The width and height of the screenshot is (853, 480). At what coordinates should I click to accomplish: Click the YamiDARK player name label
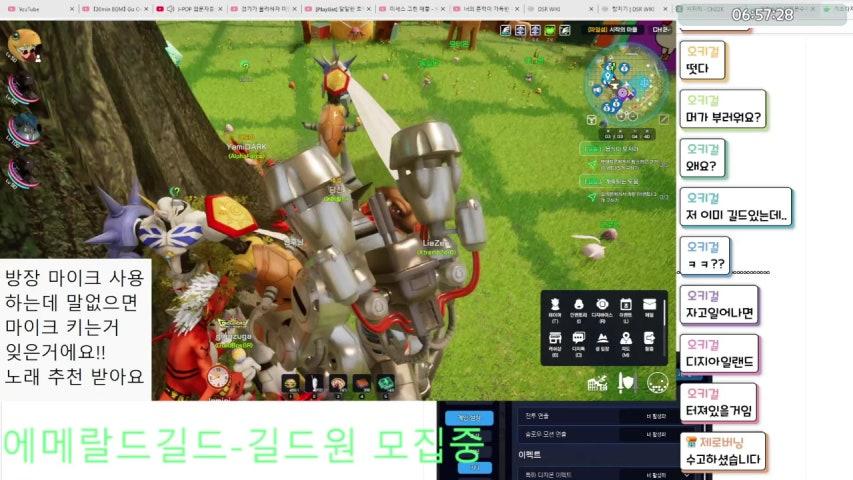coord(246,147)
